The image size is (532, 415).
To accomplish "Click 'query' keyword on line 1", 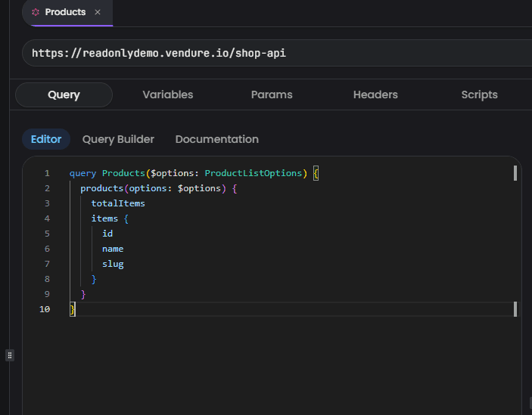I will [82, 173].
